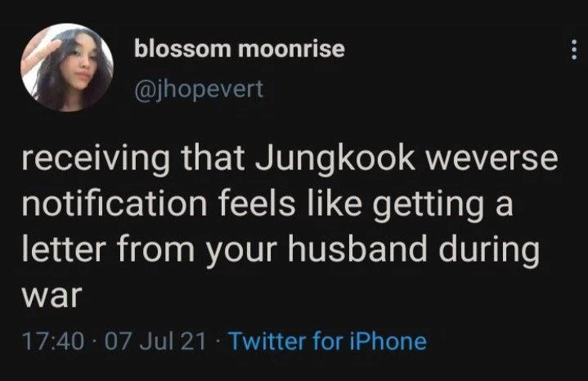Click the word letter in the tweet

click(x=62, y=249)
